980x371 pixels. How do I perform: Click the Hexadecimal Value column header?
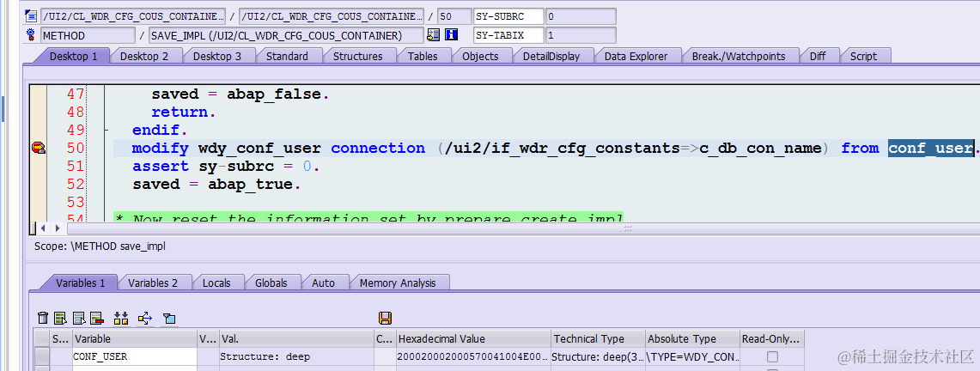coord(473,338)
